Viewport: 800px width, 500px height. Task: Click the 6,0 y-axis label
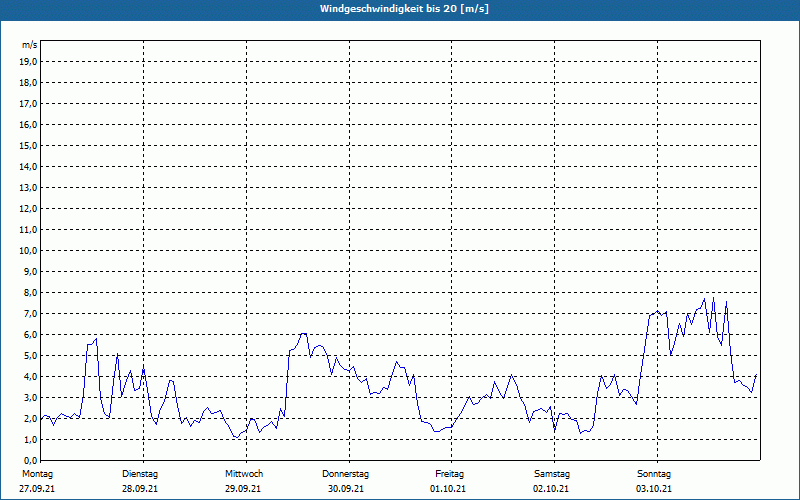tap(31, 335)
